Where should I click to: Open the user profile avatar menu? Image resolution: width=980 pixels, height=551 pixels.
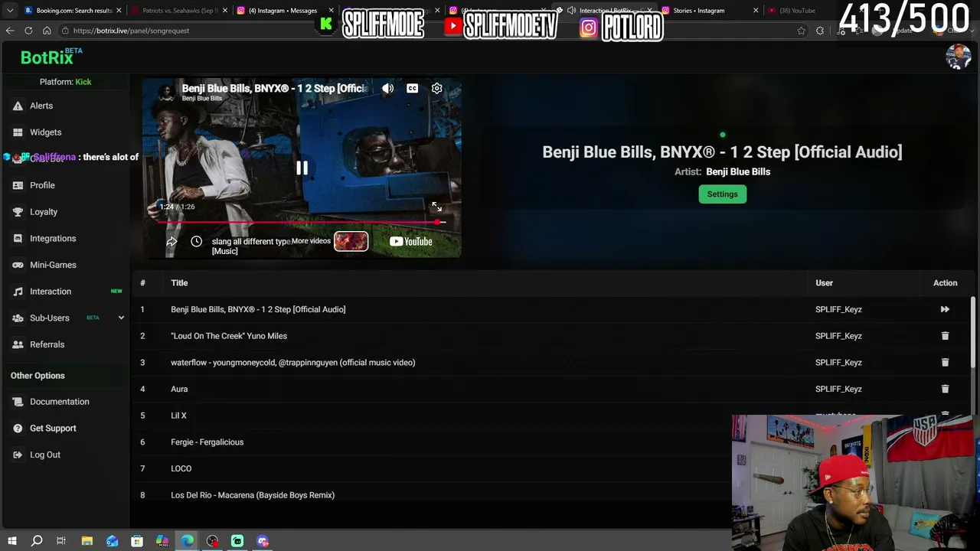(x=958, y=57)
